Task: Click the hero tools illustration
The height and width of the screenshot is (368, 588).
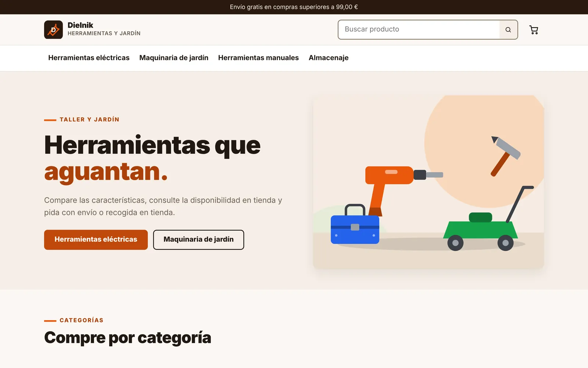Action: click(x=429, y=182)
